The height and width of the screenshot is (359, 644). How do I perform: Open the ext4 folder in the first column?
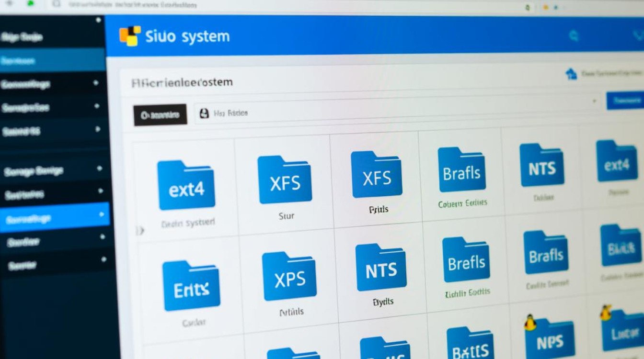click(186, 185)
